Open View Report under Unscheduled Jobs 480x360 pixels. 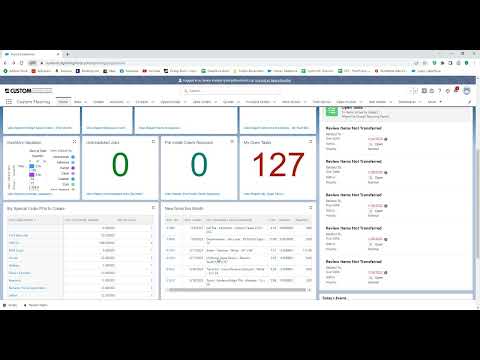[x=114, y=194]
